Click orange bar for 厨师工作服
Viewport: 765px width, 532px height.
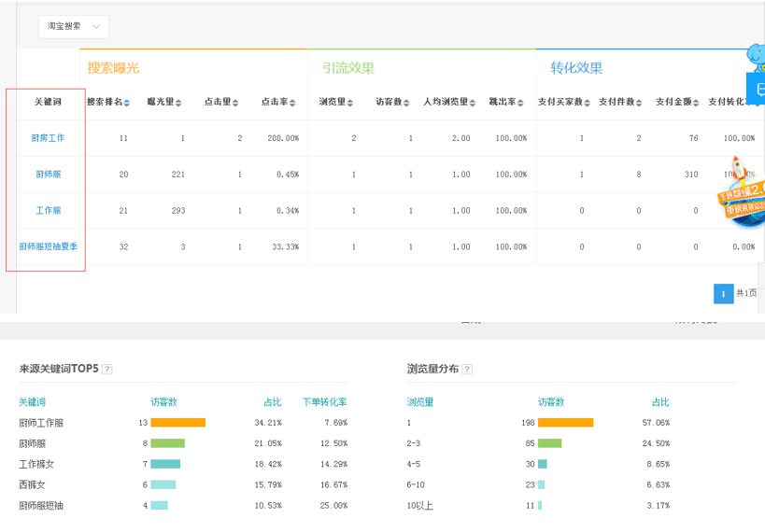click(178, 422)
